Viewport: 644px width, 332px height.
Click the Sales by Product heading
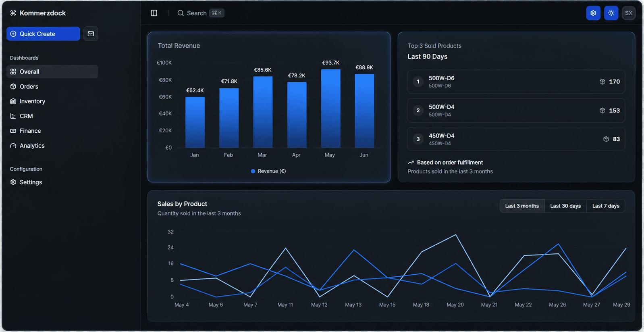182,204
